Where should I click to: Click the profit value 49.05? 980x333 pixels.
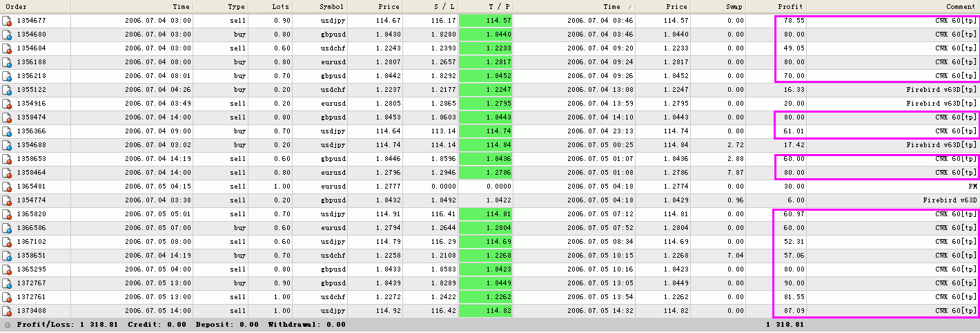point(794,48)
